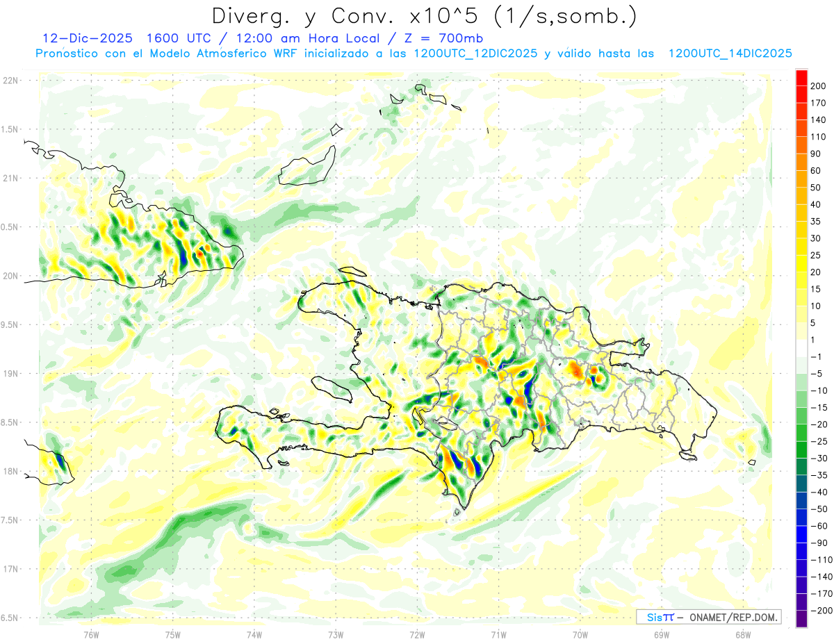Click the "1200UTC_12DIC2025" initialization text
The image size is (834, 644).
(475, 53)
